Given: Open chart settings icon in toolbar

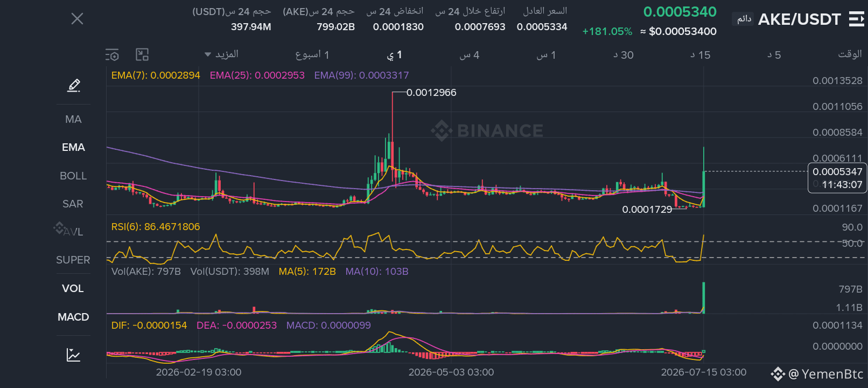Looking at the screenshot, I should click(112, 54).
